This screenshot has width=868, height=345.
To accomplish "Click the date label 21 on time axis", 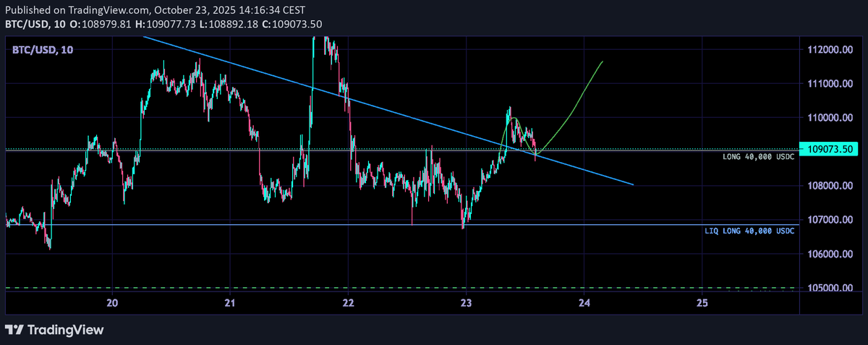I will pyautogui.click(x=230, y=302).
